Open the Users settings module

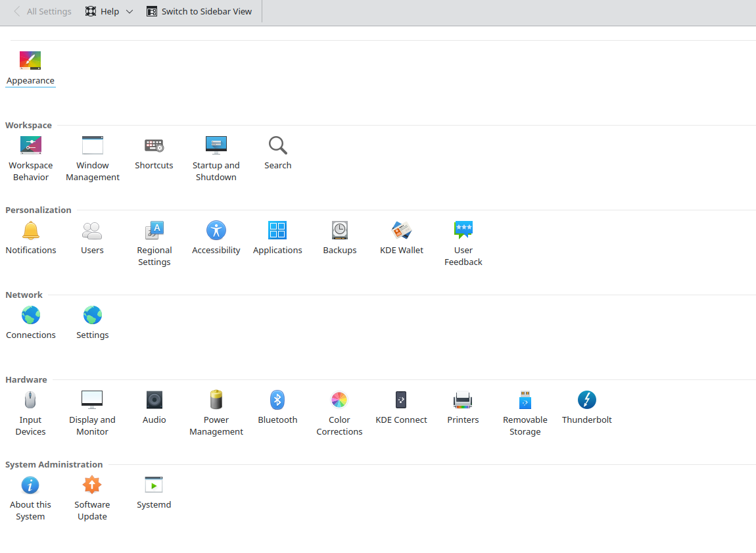(92, 230)
